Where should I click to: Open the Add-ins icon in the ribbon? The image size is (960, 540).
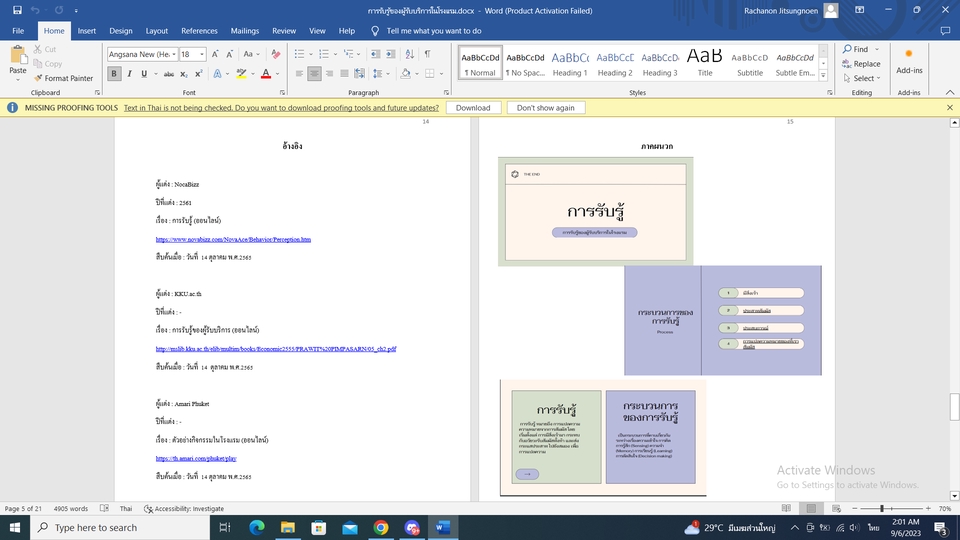tap(909, 61)
